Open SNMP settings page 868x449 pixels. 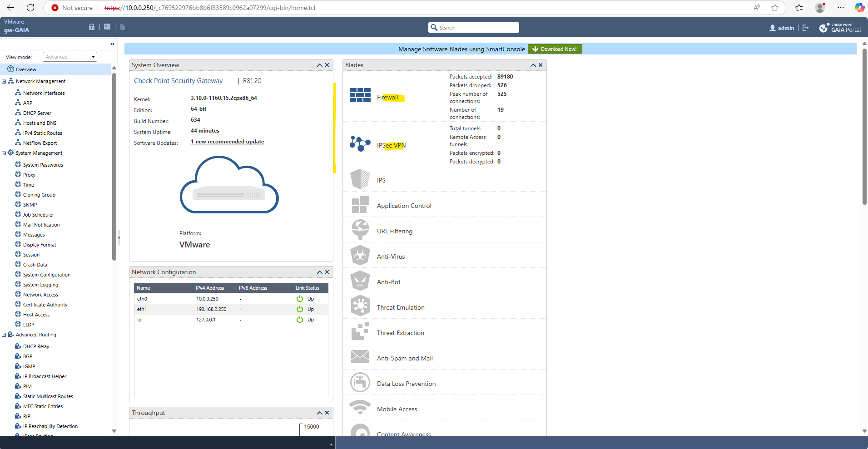click(x=30, y=205)
